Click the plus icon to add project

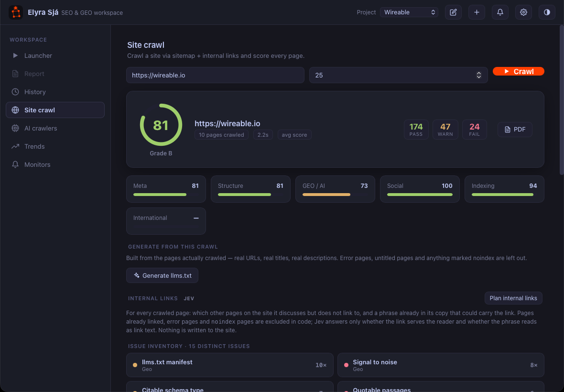coord(477,12)
